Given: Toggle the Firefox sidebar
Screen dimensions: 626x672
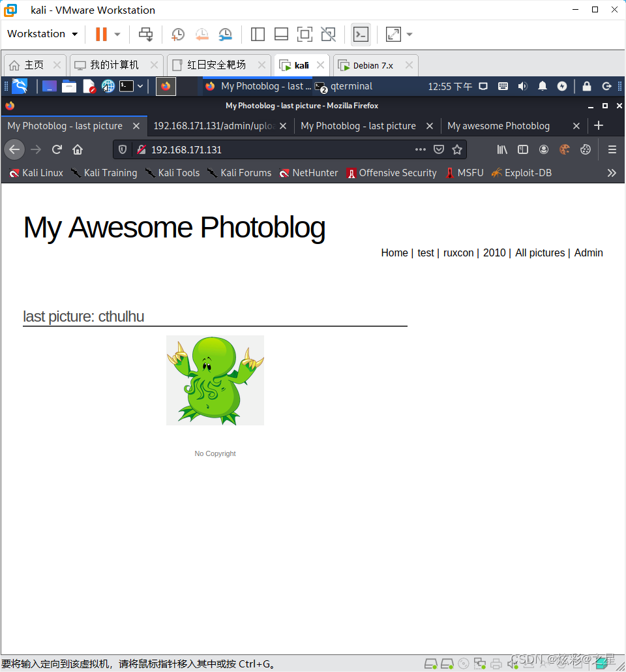Looking at the screenshot, I should click(x=523, y=149).
